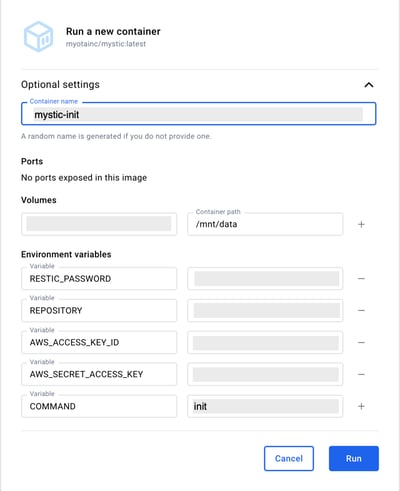This screenshot has width=400, height=491.
Task: Click the Run button
Action: point(354,459)
